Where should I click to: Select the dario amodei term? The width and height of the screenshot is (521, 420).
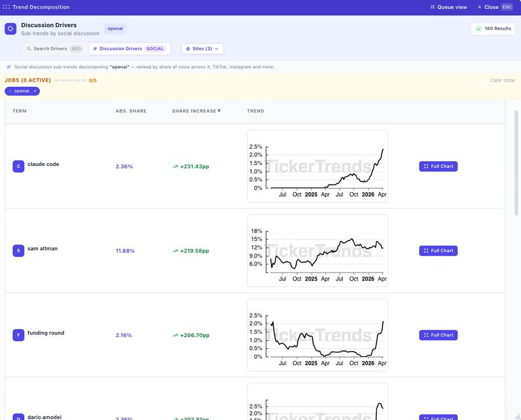(45, 417)
